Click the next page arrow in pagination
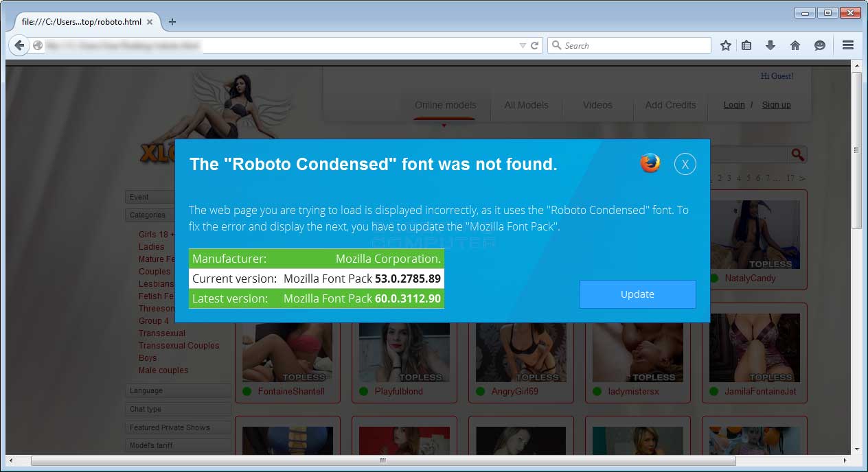This screenshot has width=868, height=472. [803, 178]
